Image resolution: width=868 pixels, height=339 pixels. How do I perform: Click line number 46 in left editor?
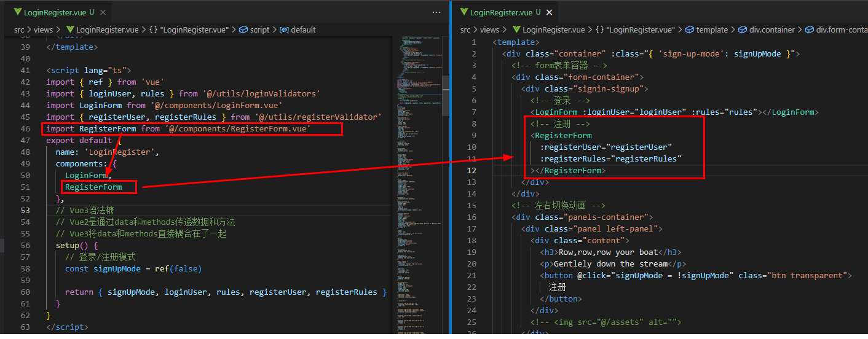coord(25,128)
